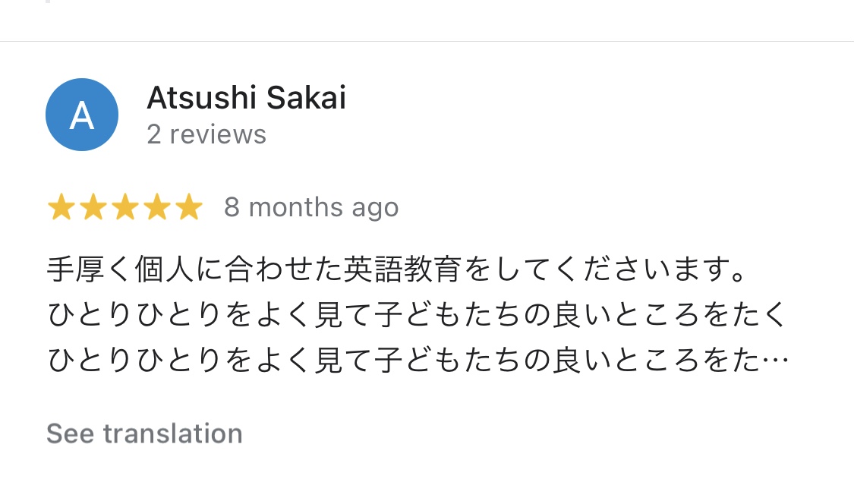Open Atsushi Sakai's reviewer profile name
This screenshot has height=504, width=854.
click(246, 98)
